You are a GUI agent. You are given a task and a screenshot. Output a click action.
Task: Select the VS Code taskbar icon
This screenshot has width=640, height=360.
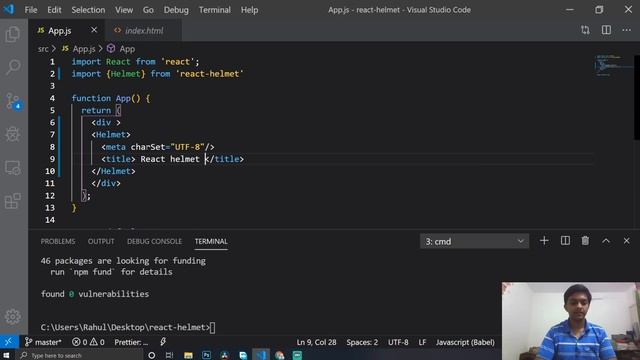click(261, 355)
